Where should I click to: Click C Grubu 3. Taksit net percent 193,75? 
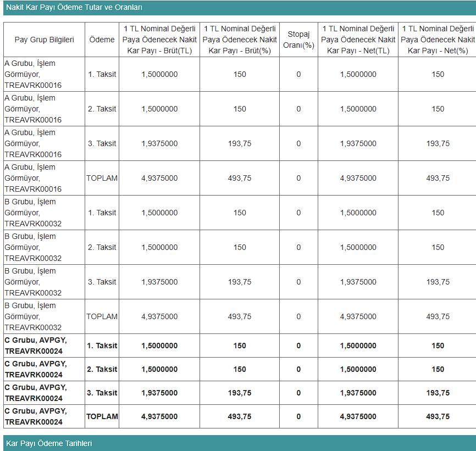[438, 393]
